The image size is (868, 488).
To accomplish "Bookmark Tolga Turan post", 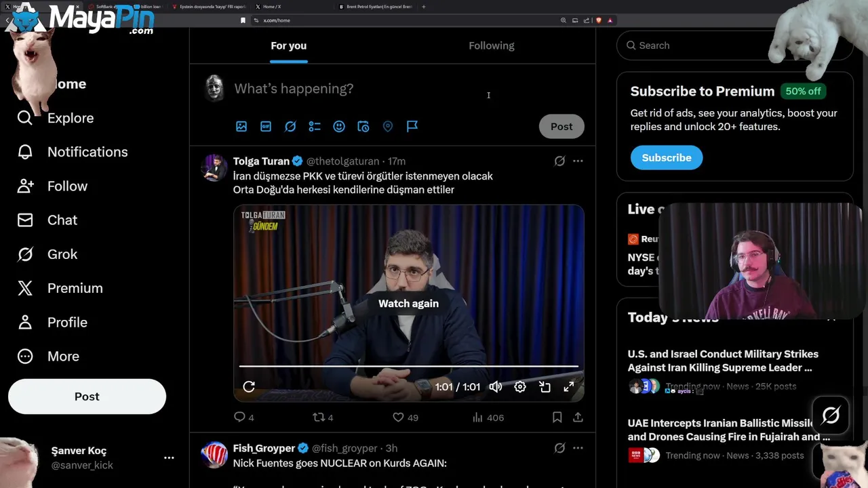I will coord(557,418).
